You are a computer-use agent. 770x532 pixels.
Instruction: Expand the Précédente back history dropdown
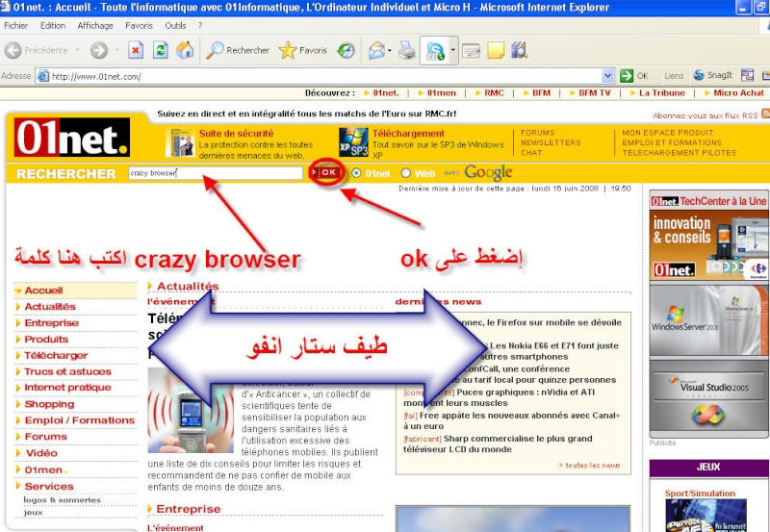click(78, 50)
